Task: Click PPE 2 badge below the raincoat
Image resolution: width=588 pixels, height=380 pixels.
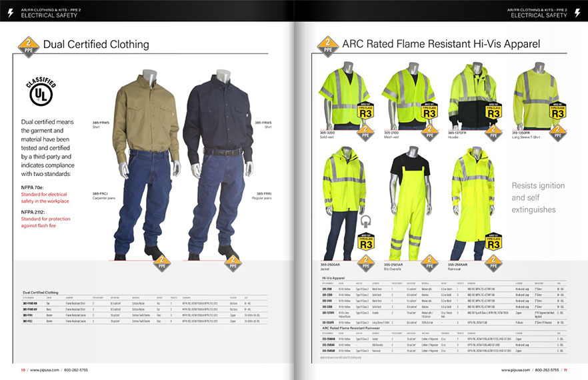Action: tap(493, 263)
